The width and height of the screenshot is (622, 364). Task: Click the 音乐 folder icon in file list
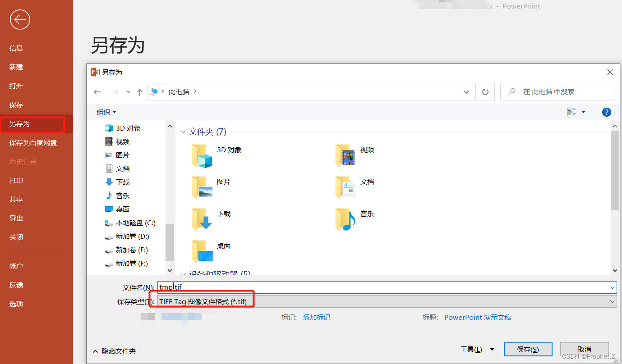[x=345, y=219]
